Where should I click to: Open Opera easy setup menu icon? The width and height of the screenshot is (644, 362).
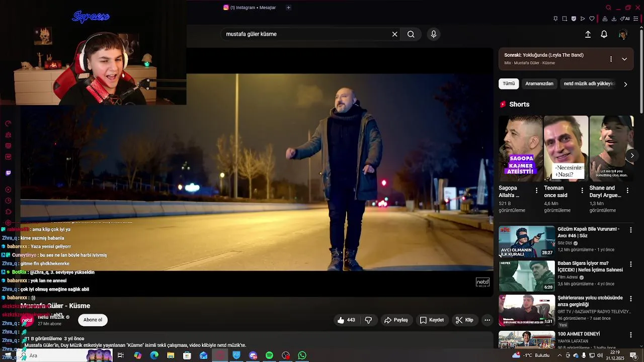coord(636,19)
